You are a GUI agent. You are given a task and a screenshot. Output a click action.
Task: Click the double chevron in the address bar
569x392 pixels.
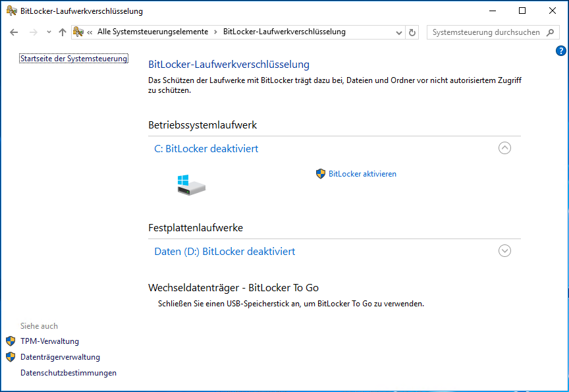(90, 32)
